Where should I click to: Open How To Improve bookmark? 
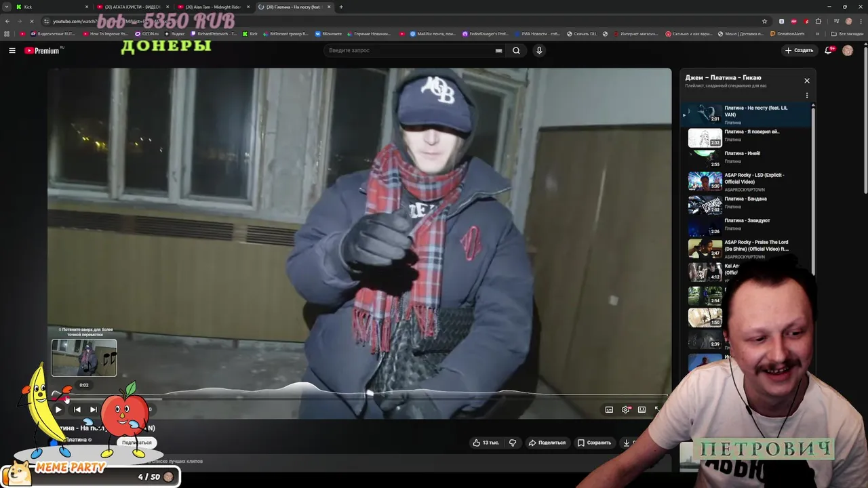(x=106, y=34)
